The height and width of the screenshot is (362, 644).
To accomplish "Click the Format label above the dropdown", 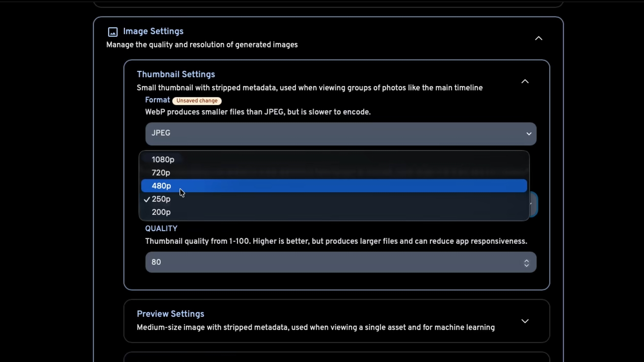I will [x=157, y=100].
